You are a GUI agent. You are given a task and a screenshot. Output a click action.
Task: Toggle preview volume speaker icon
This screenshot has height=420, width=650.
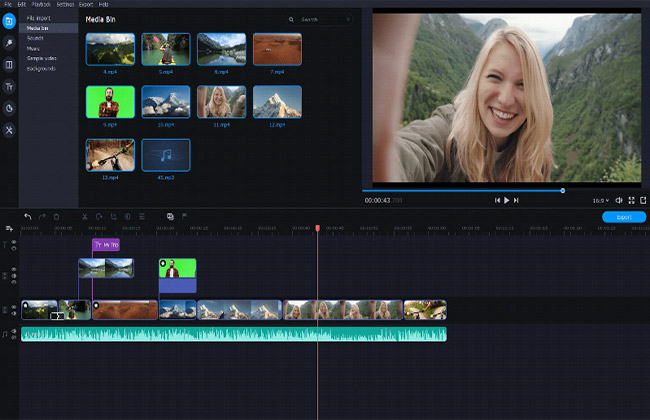[619, 200]
